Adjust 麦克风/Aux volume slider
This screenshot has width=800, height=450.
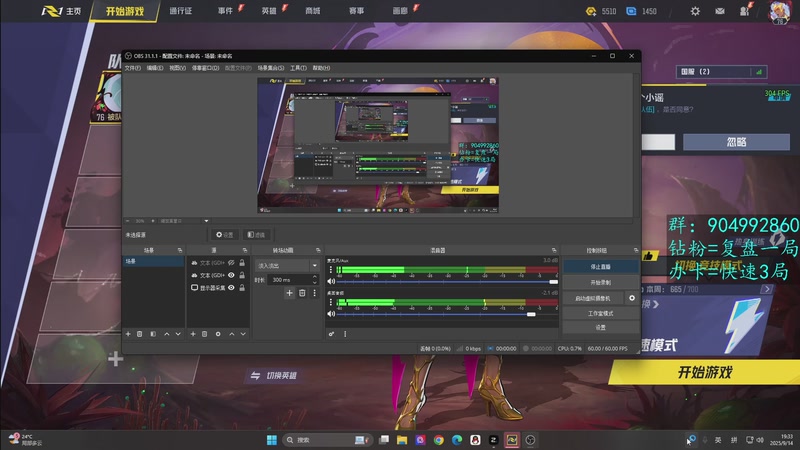[553, 282]
